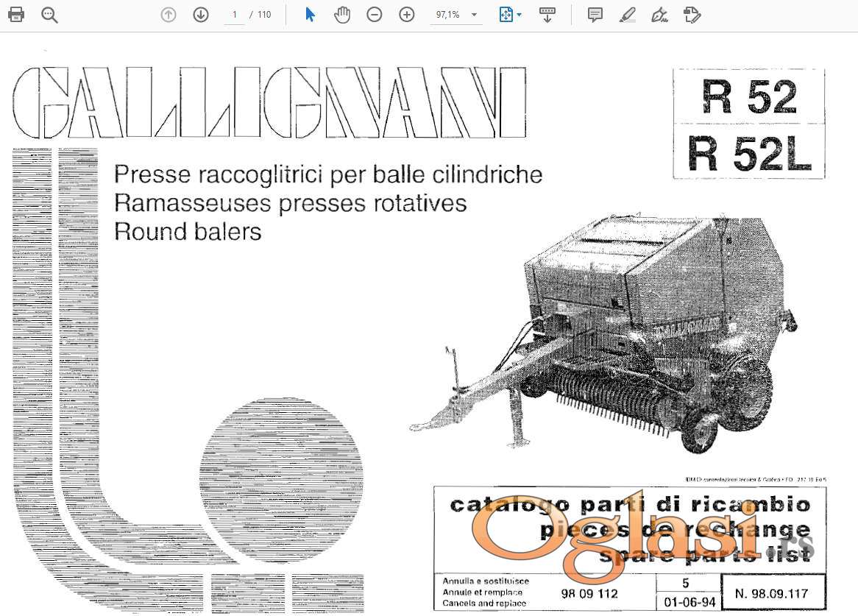Screen dimensions: 858x616
Task: Click 'Annule et remplace' text
Action: click(x=483, y=592)
